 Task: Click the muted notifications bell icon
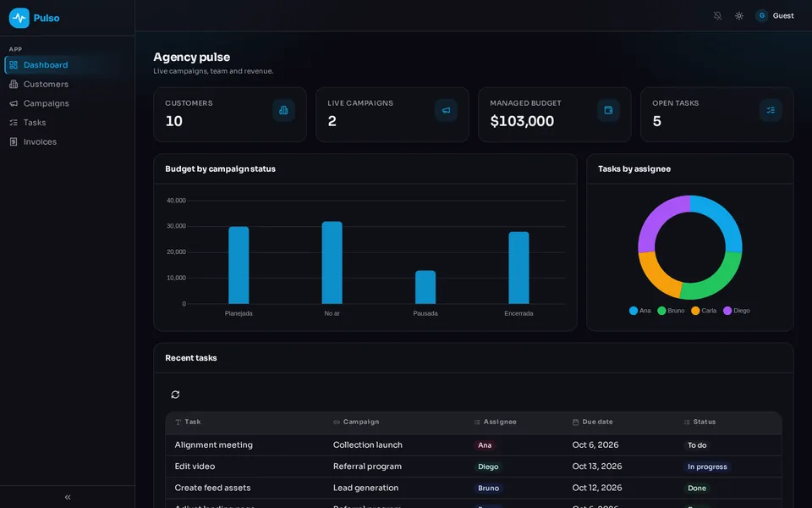click(717, 16)
